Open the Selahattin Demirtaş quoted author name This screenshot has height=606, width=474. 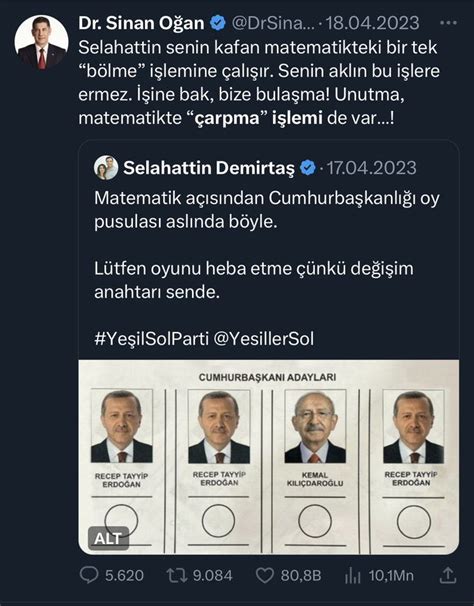pos(209,168)
